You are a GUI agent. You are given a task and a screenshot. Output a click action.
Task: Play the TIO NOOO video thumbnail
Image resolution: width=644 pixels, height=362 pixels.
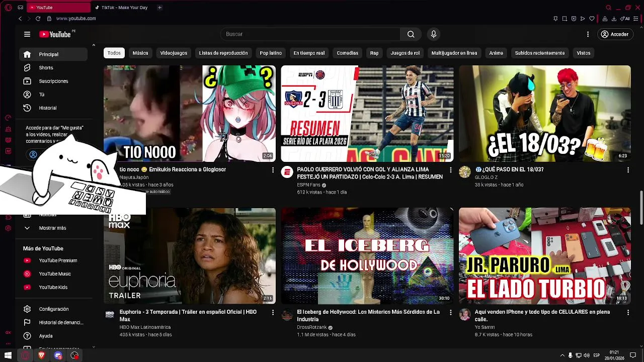(x=190, y=114)
